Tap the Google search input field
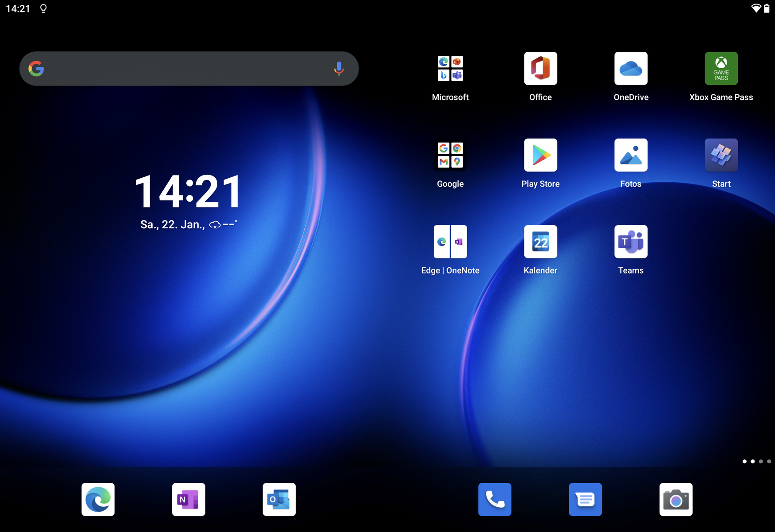Screen dimensions: 775x532 (189, 69)
